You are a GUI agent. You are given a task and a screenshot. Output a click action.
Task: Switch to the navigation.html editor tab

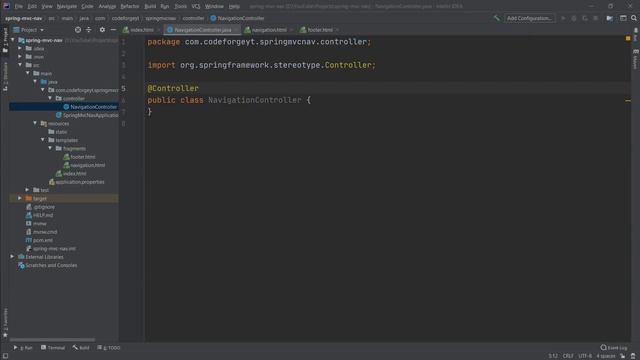click(x=269, y=30)
